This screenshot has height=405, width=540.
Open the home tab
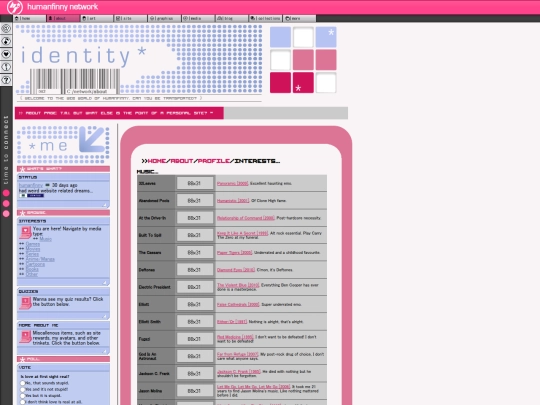point(30,18)
